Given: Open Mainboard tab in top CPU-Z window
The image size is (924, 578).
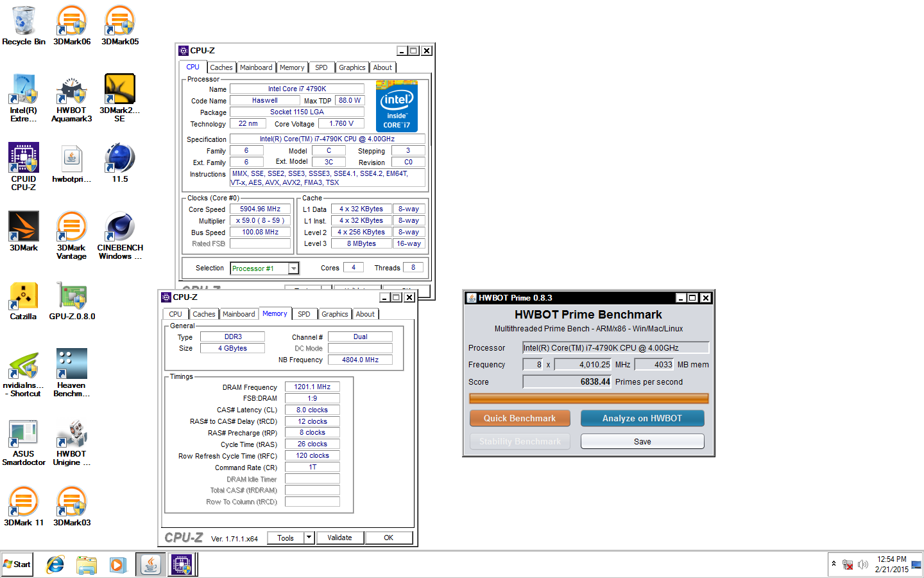Looking at the screenshot, I should [x=256, y=67].
